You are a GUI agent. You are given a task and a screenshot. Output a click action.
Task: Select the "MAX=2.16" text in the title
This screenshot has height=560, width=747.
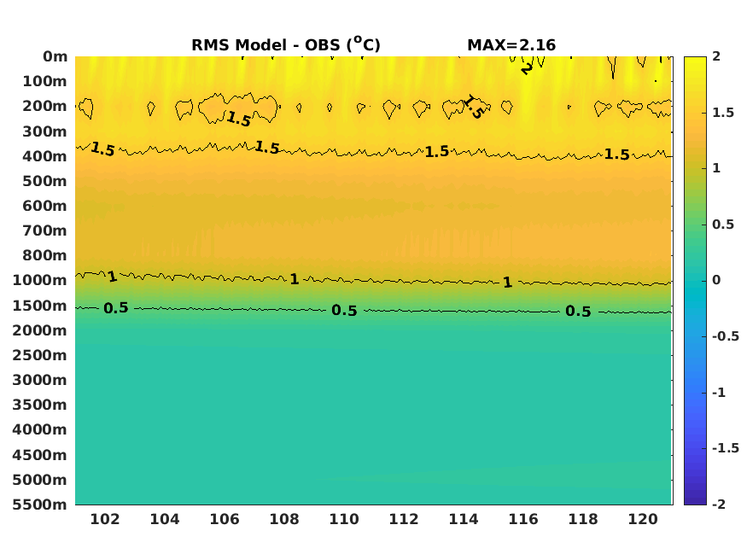click(x=511, y=45)
